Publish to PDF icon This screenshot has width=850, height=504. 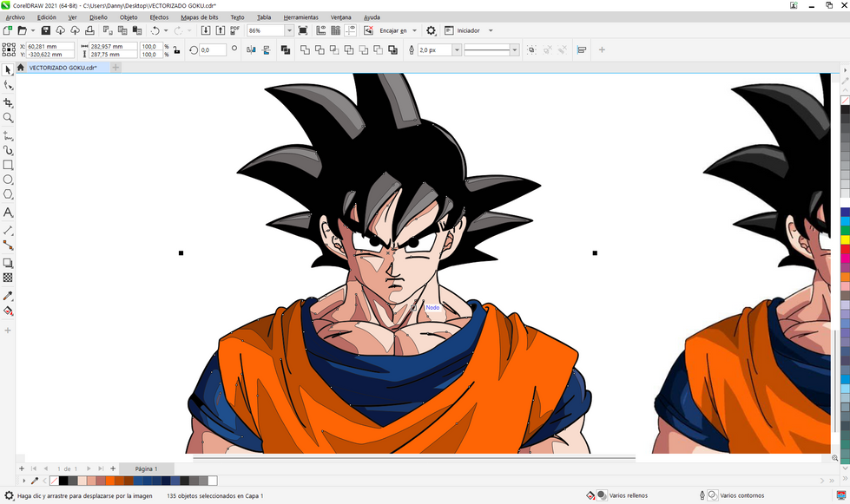234,30
